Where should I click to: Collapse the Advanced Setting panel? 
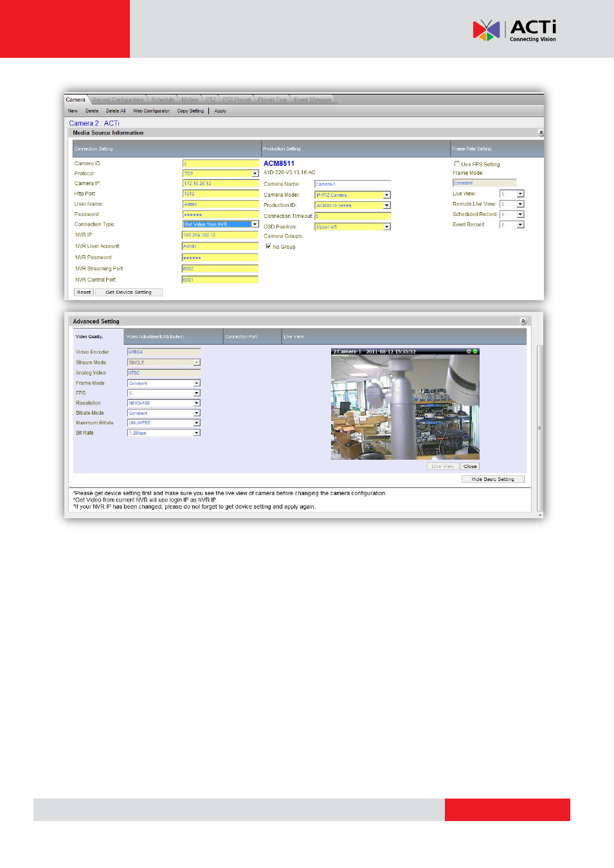[x=523, y=321]
